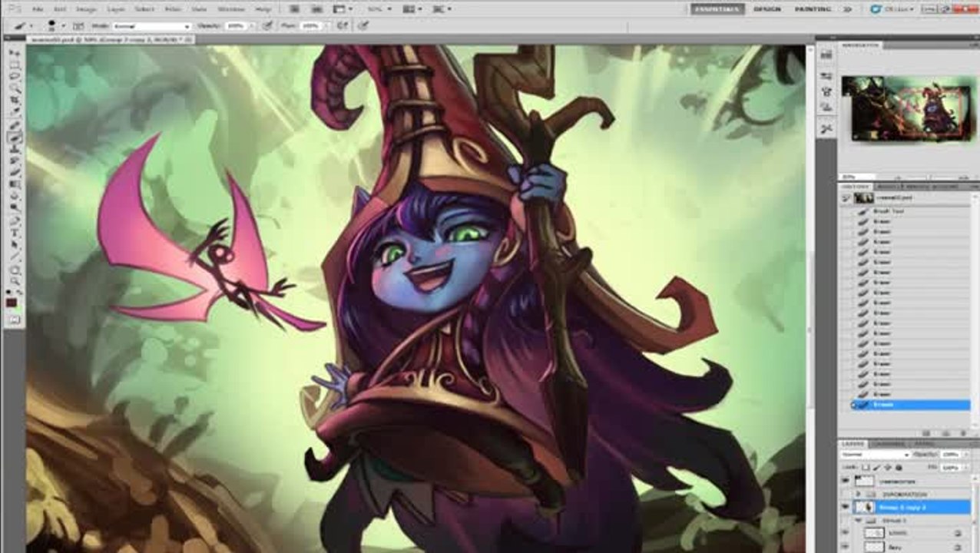Open the Layer menu
Viewport: 980px width, 553px height.
[x=116, y=8]
